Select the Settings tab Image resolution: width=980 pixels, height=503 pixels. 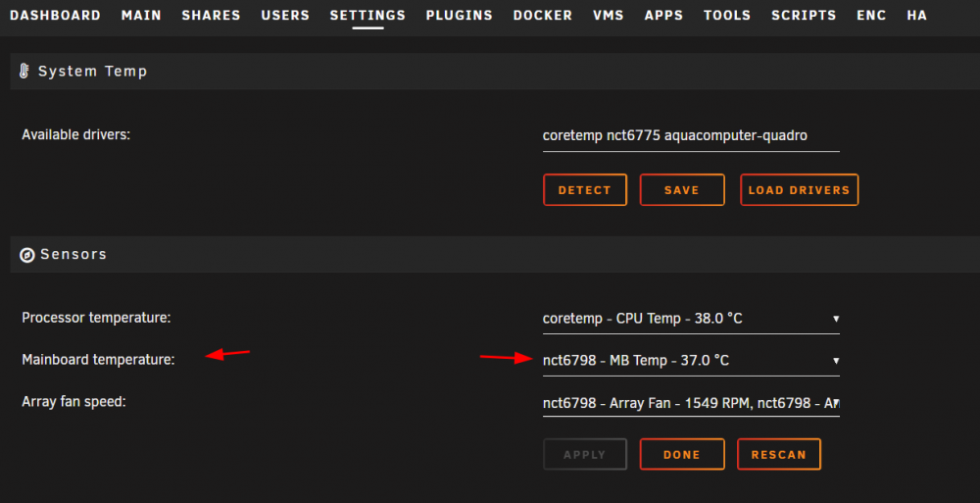pyautogui.click(x=367, y=15)
